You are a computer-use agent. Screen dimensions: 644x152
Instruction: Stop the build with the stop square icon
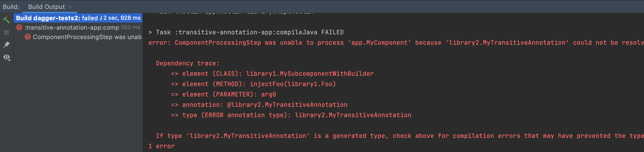click(x=7, y=32)
